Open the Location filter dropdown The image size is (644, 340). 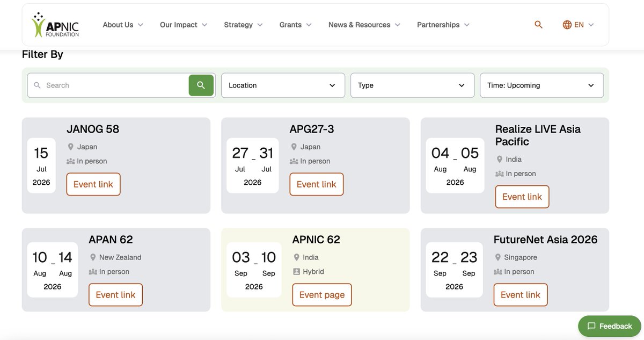(283, 85)
